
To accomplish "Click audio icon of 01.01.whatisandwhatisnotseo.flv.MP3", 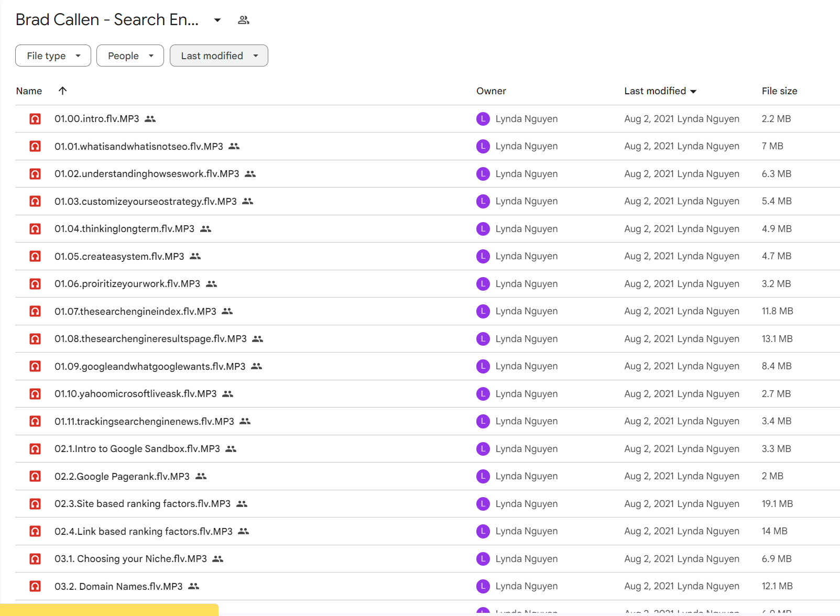I will click(x=35, y=146).
